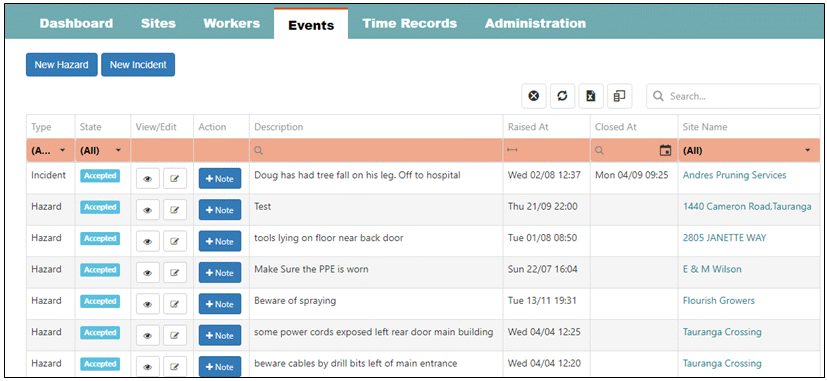
Task: Select the Events tab
Action: click(311, 25)
